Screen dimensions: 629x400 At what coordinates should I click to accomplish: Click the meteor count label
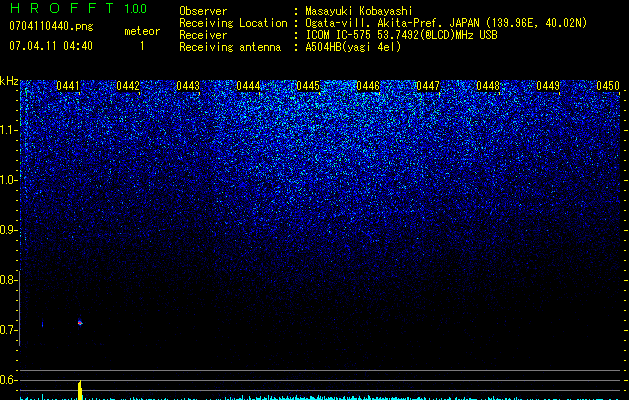[x=142, y=31]
